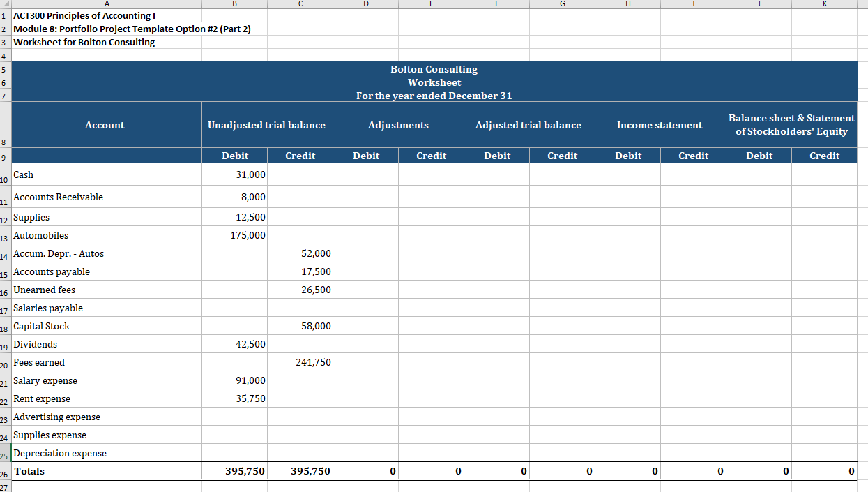
Task: Select the Fees earned cell
Action: (x=106, y=362)
